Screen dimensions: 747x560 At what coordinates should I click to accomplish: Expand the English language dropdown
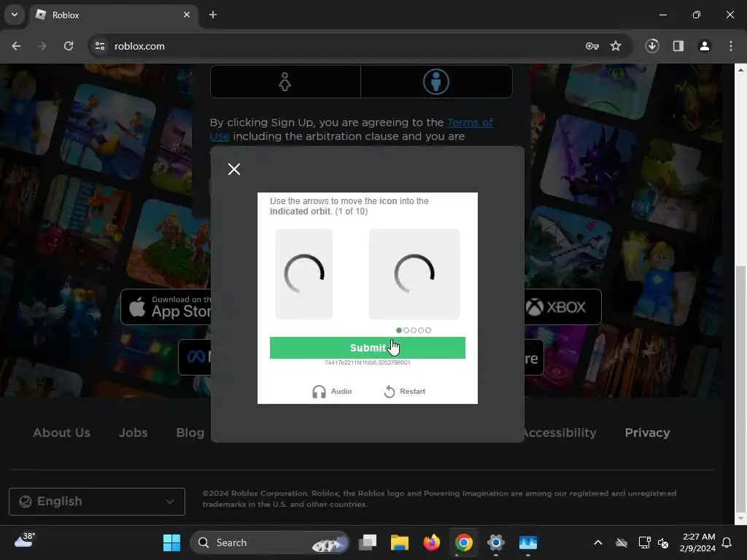tap(97, 502)
